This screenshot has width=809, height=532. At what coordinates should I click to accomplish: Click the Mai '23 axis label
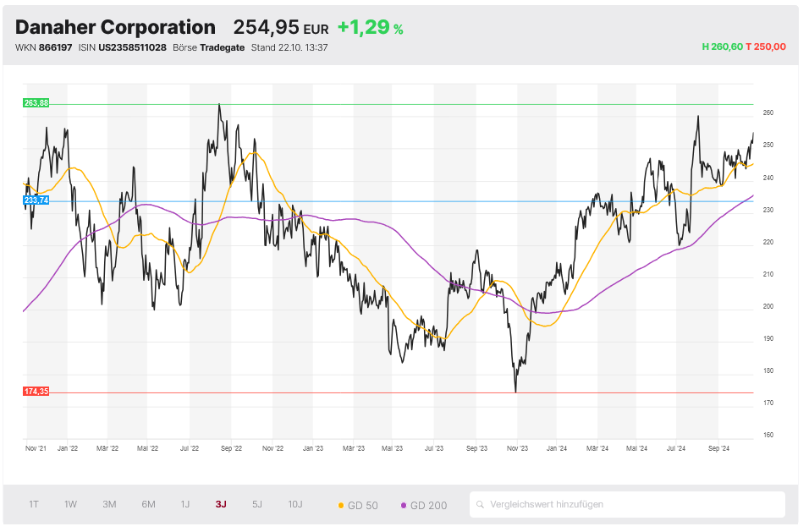(x=392, y=448)
